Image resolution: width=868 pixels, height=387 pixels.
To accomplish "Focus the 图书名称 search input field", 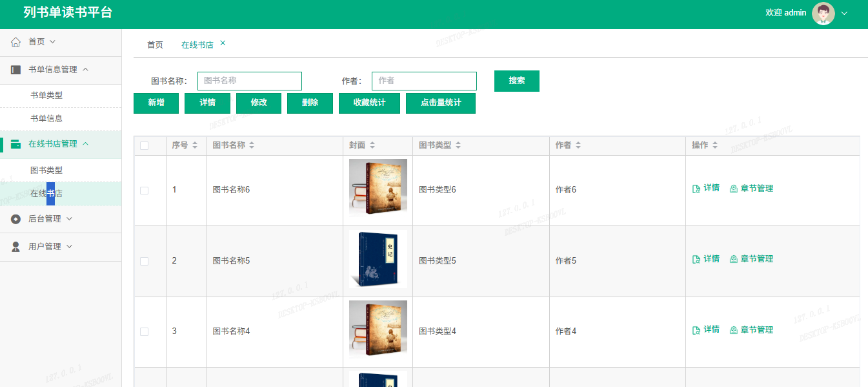I will [x=250, y=81].
